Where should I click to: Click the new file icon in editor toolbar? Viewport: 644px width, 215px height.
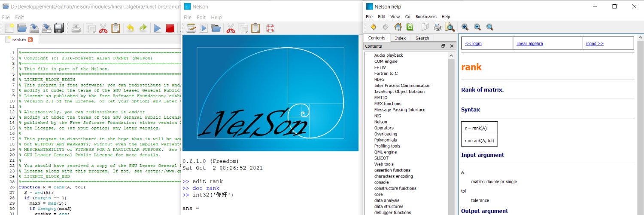coord(9,28)
